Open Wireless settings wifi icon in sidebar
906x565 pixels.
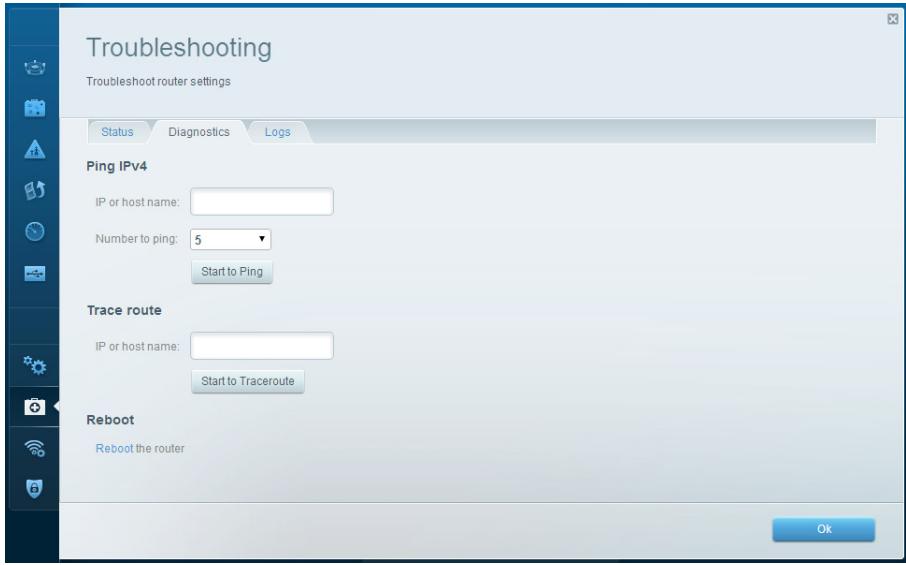click(x=35, y=448)
